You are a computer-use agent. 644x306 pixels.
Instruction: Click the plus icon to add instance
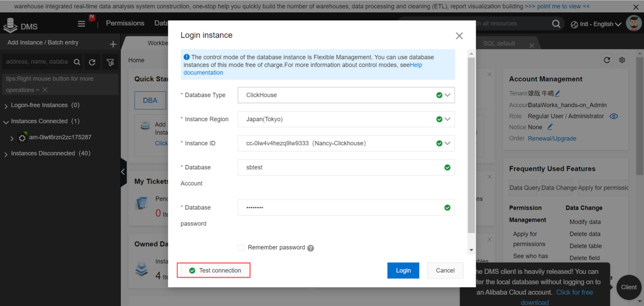113,44
